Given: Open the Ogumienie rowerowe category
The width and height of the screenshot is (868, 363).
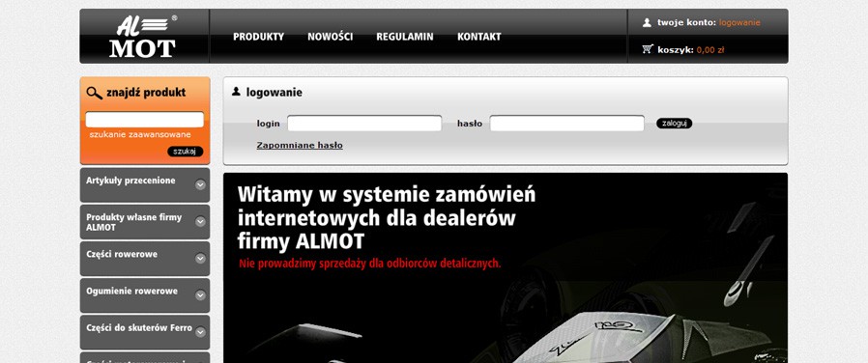Looking at the screenshot, I should [x=131, y=292].
